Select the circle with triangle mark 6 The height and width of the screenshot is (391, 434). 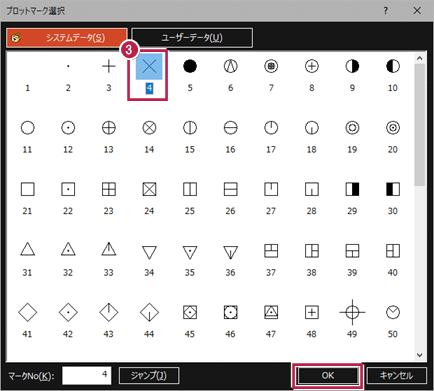coord(230,66)
